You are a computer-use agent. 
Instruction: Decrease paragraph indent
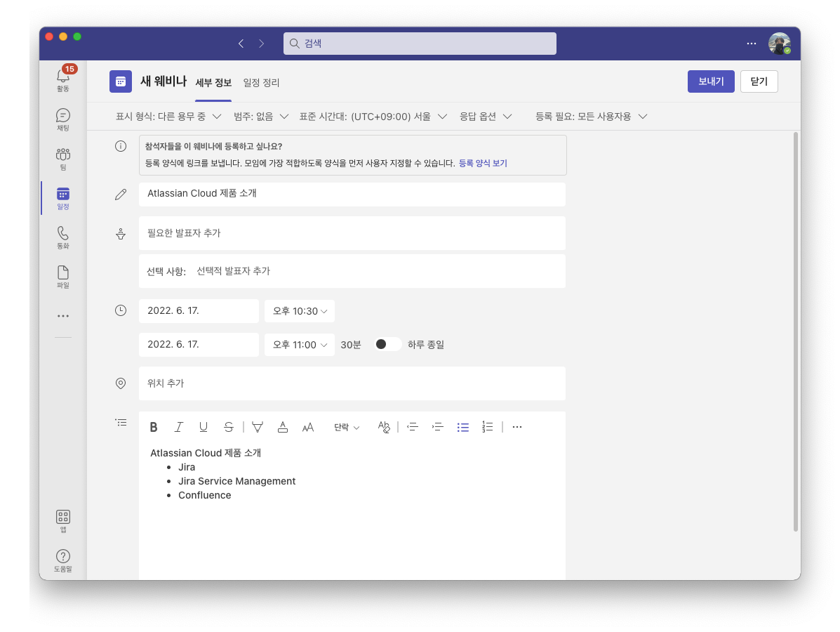coord(413,427)
